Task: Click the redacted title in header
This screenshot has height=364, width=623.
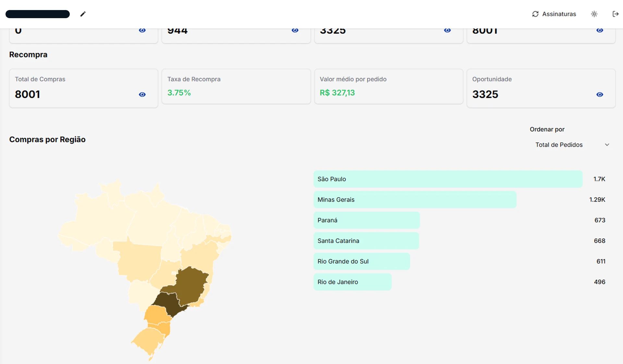Action: pos(38,14)
